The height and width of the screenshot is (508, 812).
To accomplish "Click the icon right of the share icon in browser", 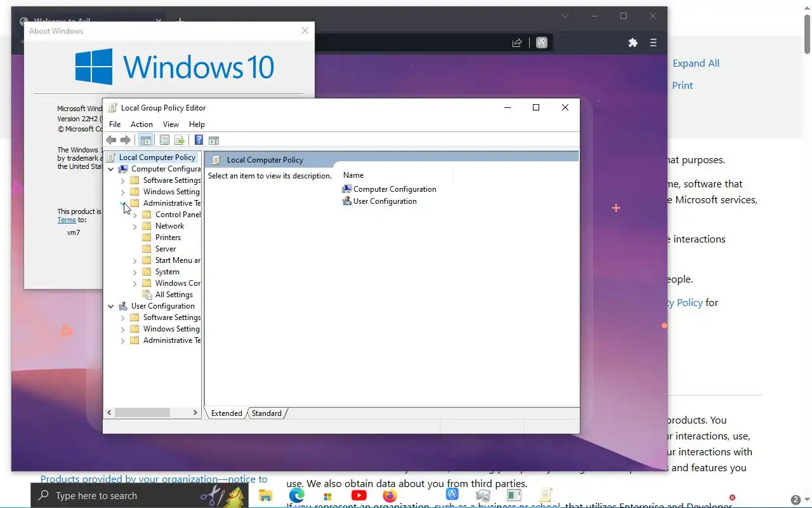I will pyautogui.click(x=541, y=43).
